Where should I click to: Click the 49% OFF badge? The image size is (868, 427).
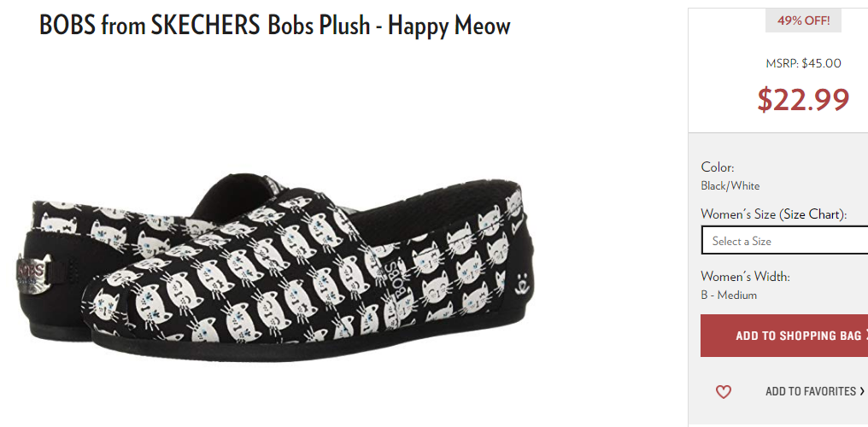[x=803, y=21]
